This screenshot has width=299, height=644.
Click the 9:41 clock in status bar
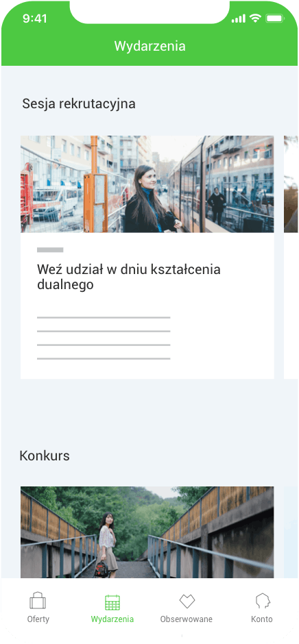35,18
